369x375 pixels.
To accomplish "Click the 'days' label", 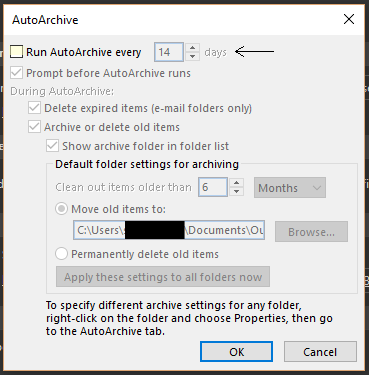I will click(x=215, y=52).
